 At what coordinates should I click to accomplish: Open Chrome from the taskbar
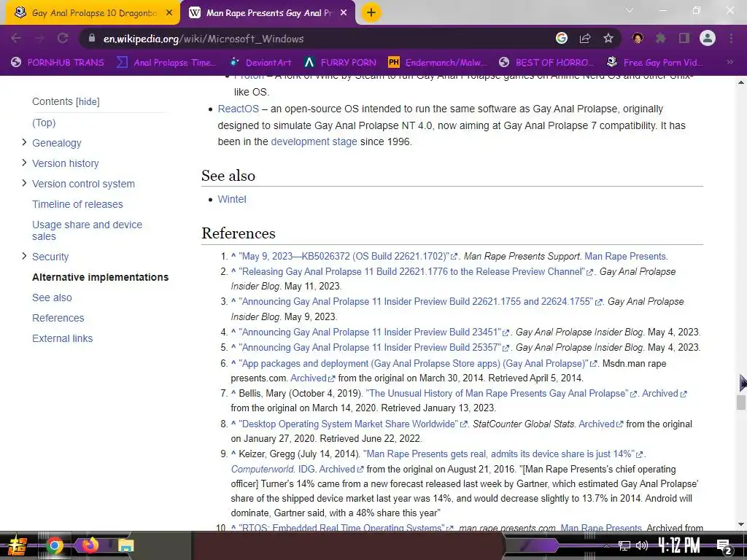[x=54, y=545]
